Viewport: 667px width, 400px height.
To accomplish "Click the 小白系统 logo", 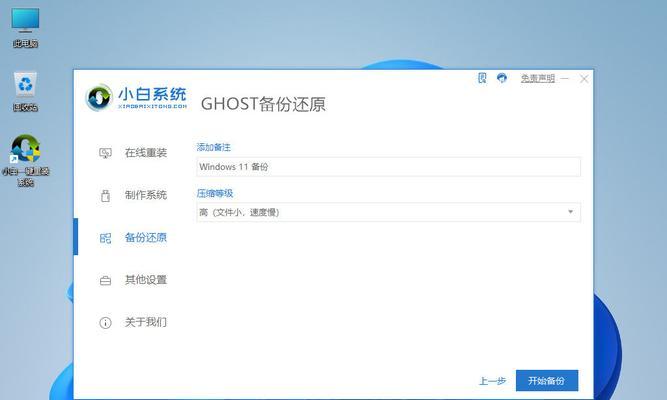I will [x=136, y=98].
